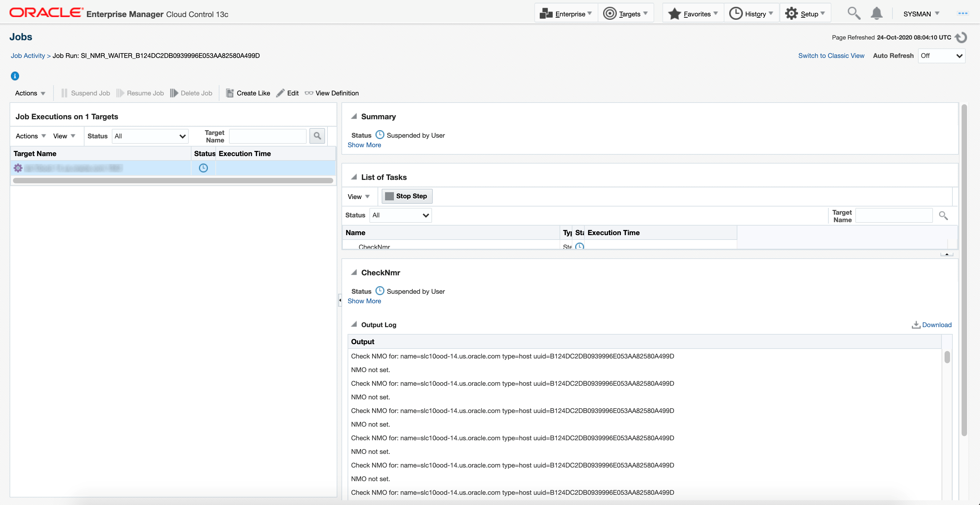The image size is (980, 505).
Task: Click the Edit pencil button
Action: 288,93
